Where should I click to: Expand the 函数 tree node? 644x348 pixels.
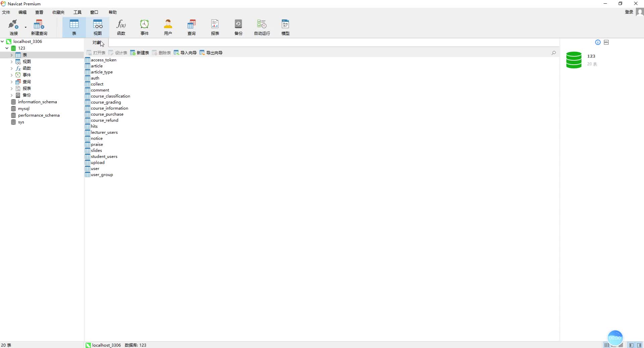pyautogui.click(x=11, y=68)
